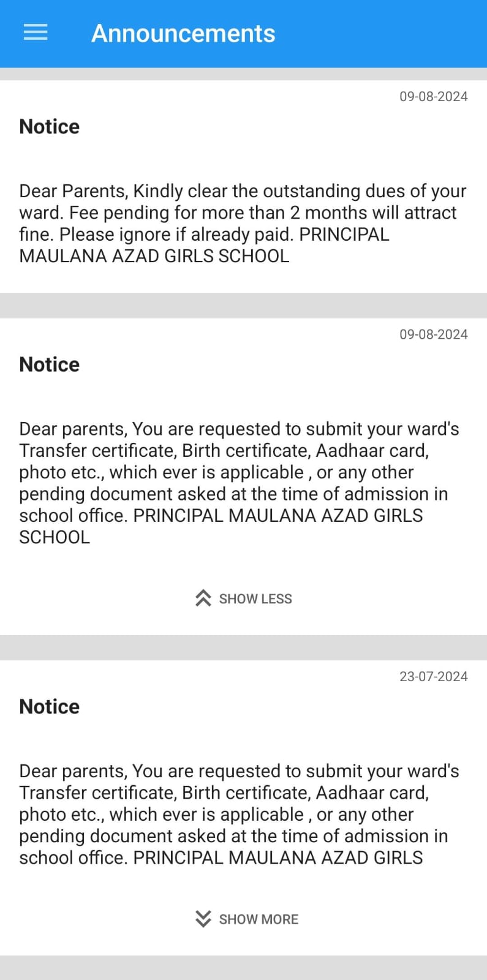Tap the Notice heading above the SHOW LESS card

tap(50, 364)
